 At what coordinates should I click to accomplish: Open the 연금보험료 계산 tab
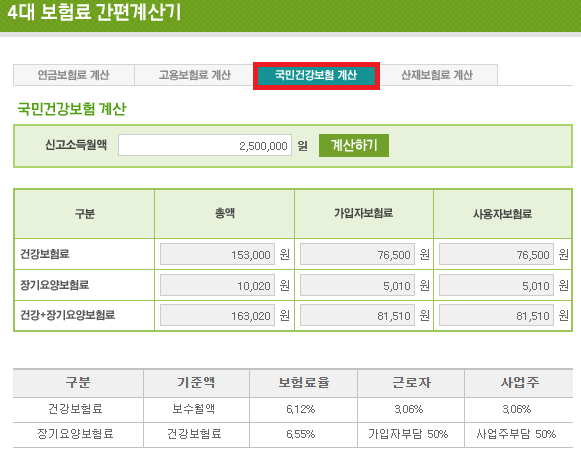[73, 75]
